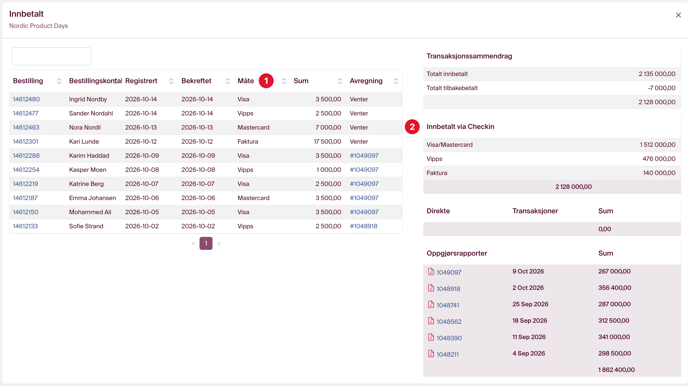Click PDF icon for report 1049097
The height and width of the screenshot is (386, 688).
[x=431, y=272]
